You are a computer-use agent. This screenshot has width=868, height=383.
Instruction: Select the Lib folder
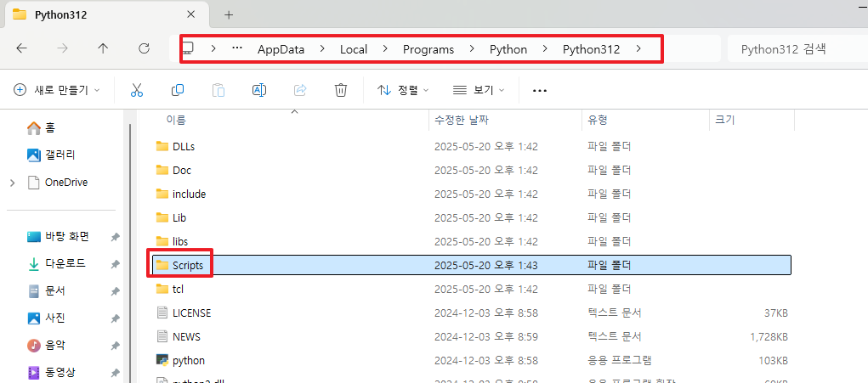click(x=171, y=217)
